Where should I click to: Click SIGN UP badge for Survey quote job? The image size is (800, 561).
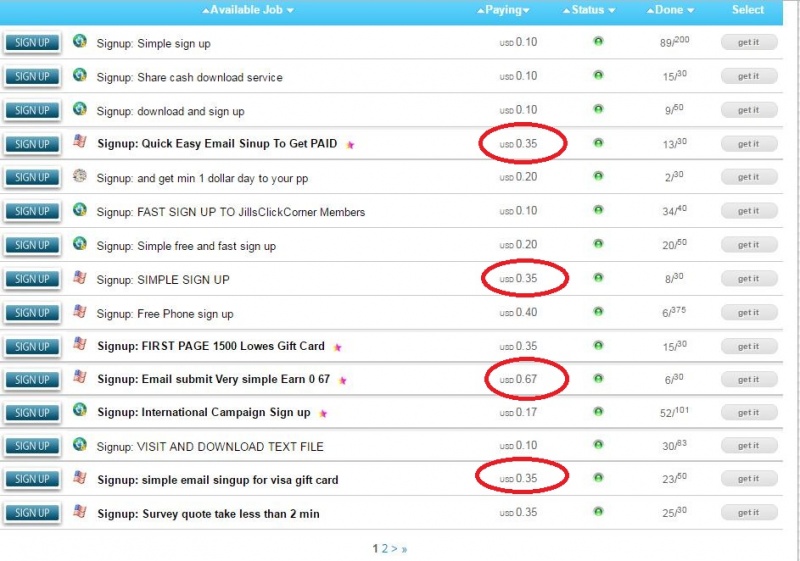tap(32, 513)
